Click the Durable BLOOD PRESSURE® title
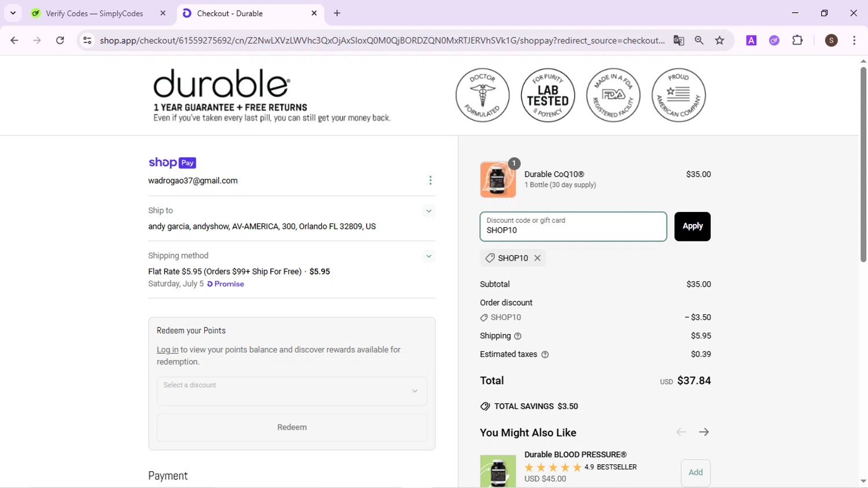Image resolution: width=868 pixels, height=488 pixels. pos(575,454)
